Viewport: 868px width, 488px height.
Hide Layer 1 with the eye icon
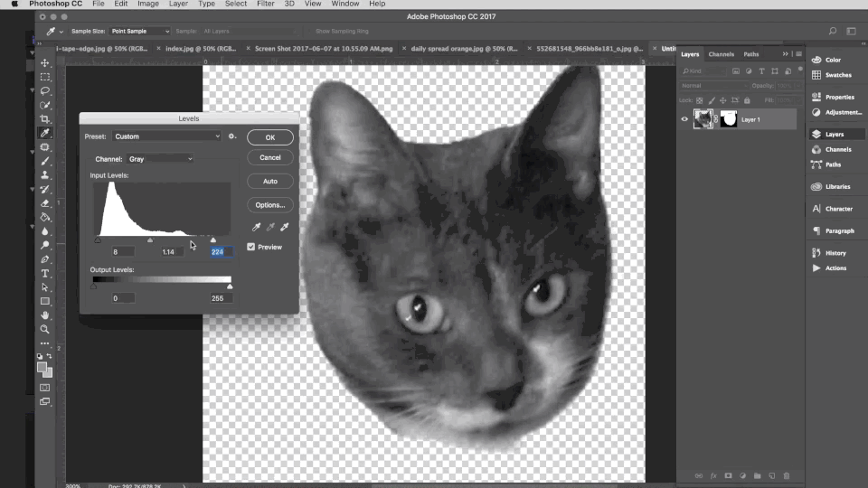[684, 119]
